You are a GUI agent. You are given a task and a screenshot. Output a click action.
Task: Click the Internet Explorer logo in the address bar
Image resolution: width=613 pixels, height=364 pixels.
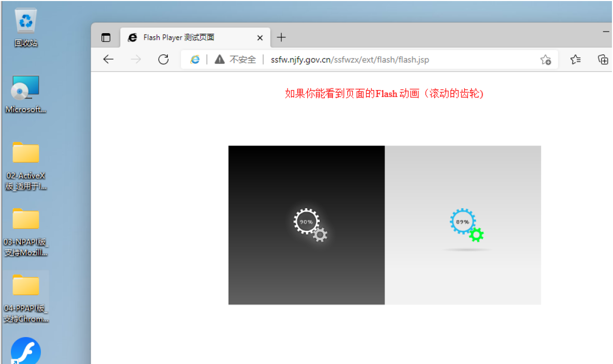pyautogui.click(x=195, y=59)
